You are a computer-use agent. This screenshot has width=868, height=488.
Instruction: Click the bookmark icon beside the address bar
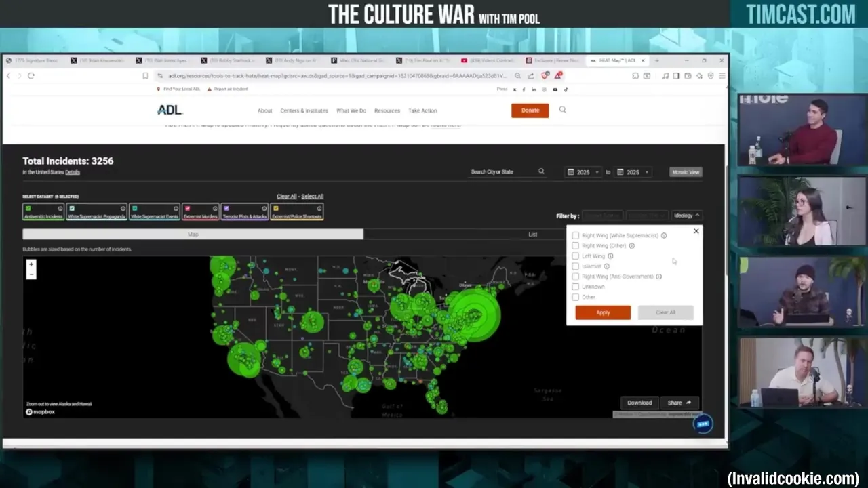[x=145, y=75]
